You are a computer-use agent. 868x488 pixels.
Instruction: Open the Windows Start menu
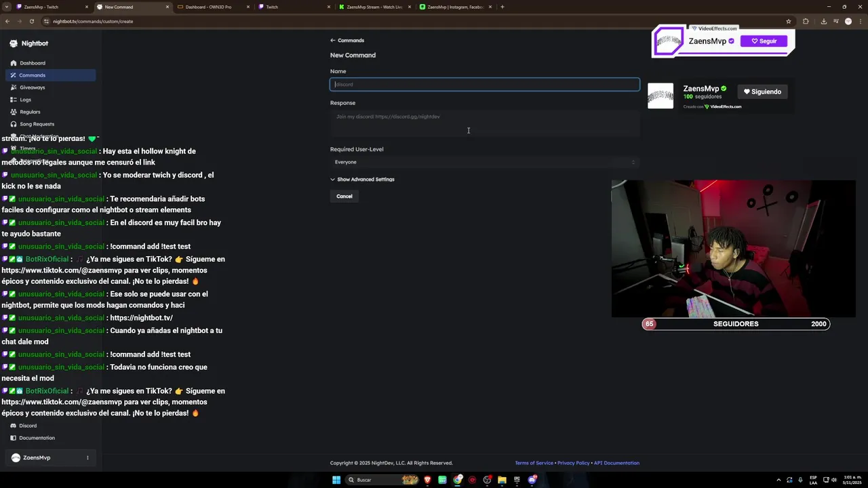tap(336, 480)
